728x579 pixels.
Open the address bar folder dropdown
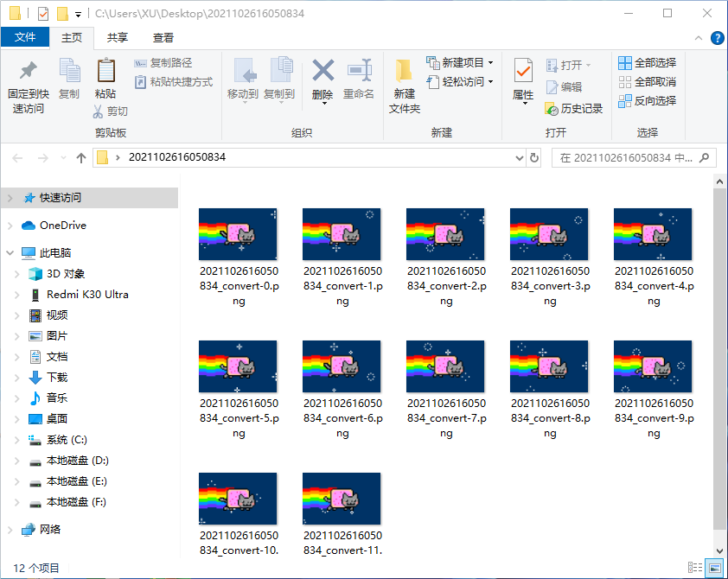point(520,159)
